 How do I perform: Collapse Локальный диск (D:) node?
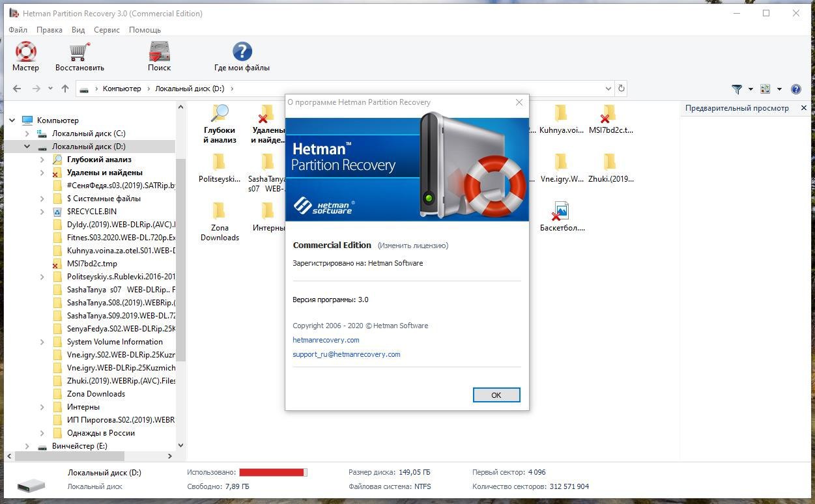tap(27, 147)
